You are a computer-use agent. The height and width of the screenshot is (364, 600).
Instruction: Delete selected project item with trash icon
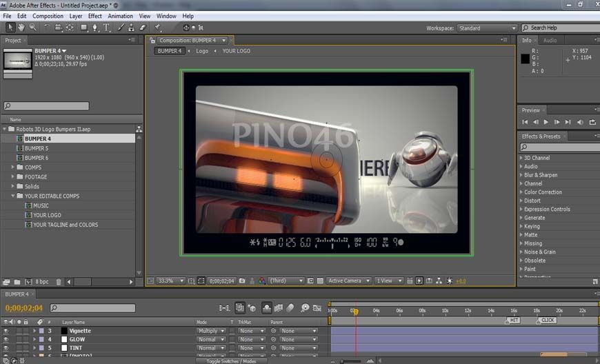pos(59,282)
